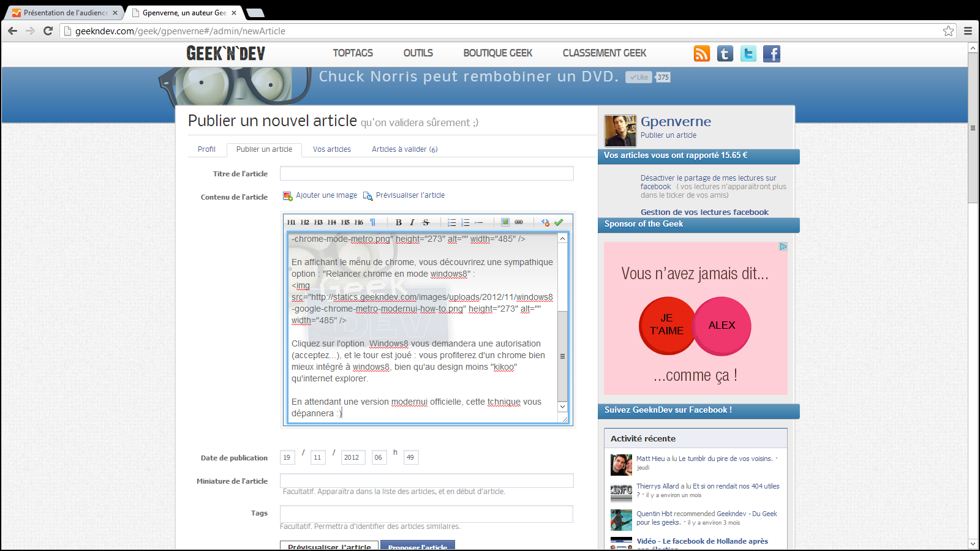Screen dimensions: 980x551
Task: Click the Titre de l'article field
Action: 427,173
